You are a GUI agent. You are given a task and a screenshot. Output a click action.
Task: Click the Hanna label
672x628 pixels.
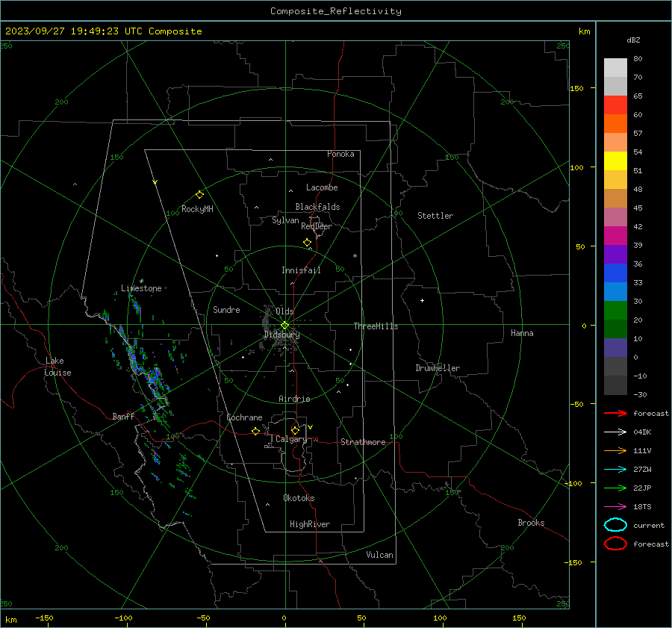click(x=522, y=333)
